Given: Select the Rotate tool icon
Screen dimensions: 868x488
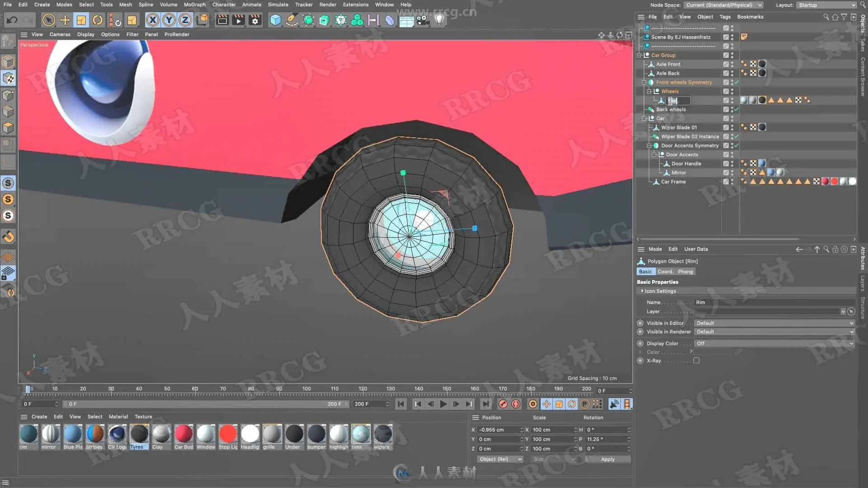Looking at the screenshot, I should click(x=98, y=20).
